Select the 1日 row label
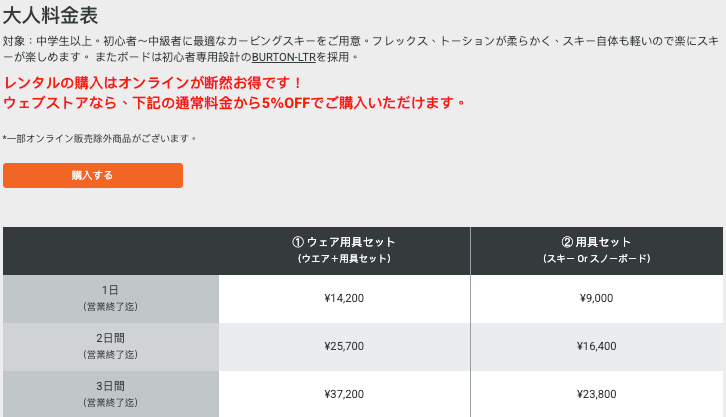The width and height of the screenshot is (726, 417). tap(110, 290)
